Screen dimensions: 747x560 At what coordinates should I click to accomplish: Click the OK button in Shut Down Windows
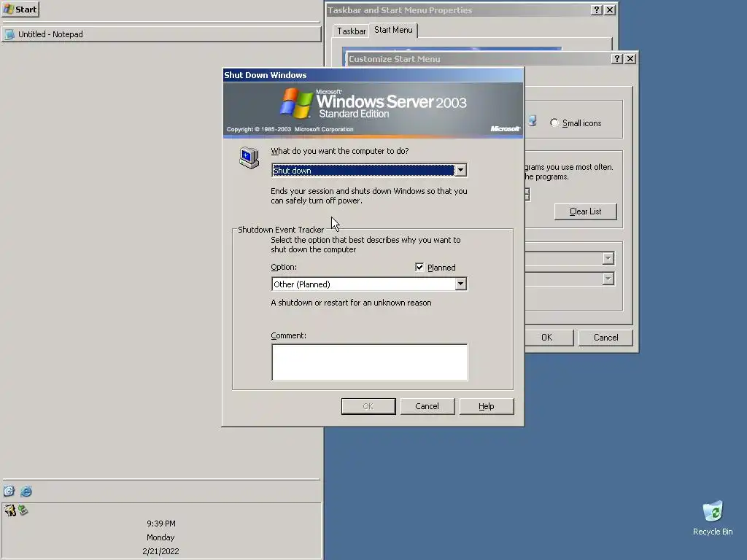tap(368, 406)
